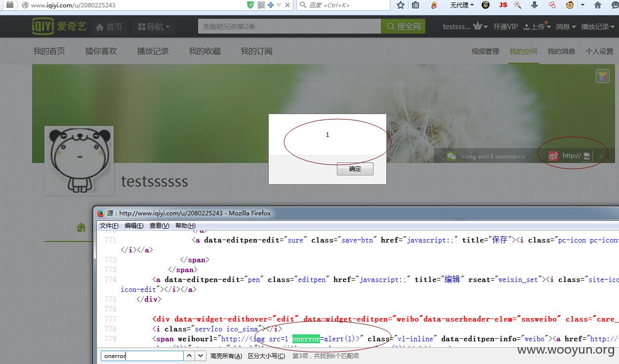Open the address bar history dropdown arrow
619x364 pixels.
pos(279,5)
